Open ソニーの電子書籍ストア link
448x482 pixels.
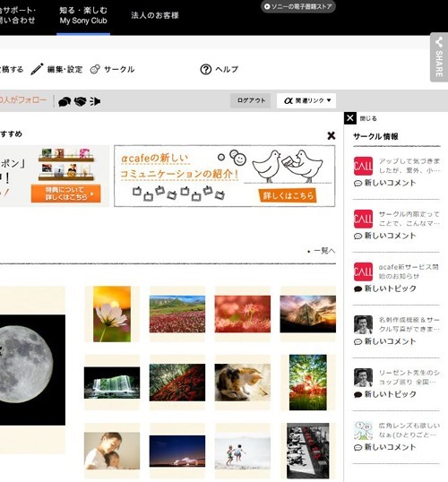[298, 6]
